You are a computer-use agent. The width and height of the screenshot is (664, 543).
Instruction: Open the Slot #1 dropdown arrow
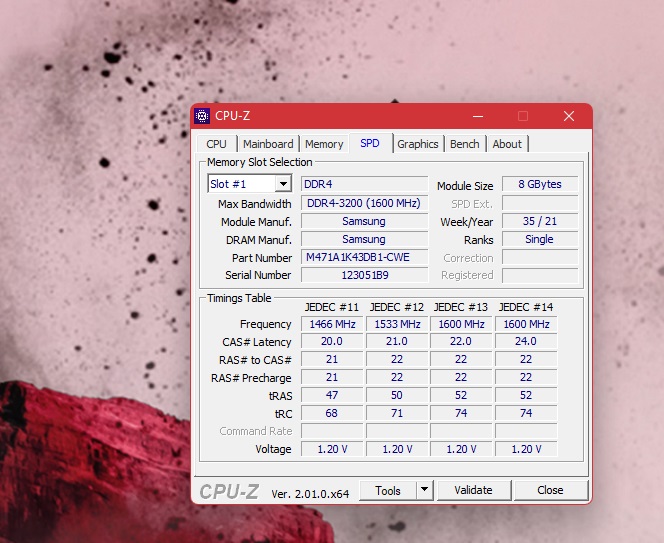[x=283, y=184]
